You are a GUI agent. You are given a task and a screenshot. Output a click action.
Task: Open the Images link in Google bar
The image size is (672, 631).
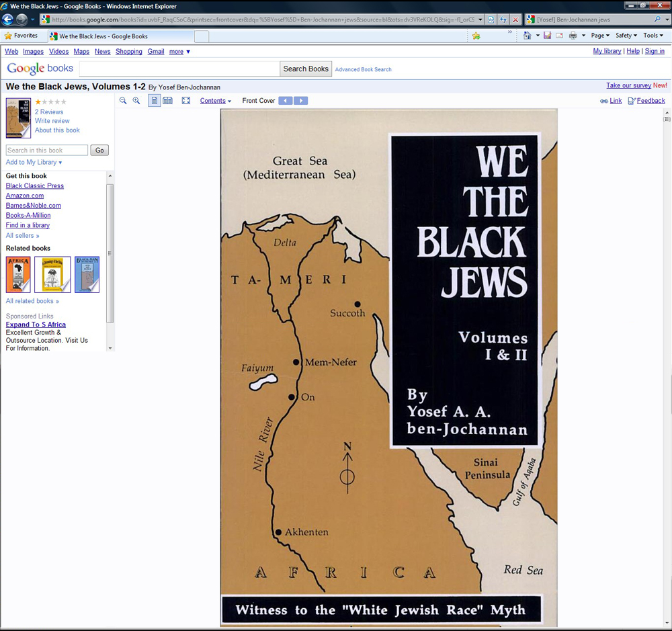coord(33,52)
